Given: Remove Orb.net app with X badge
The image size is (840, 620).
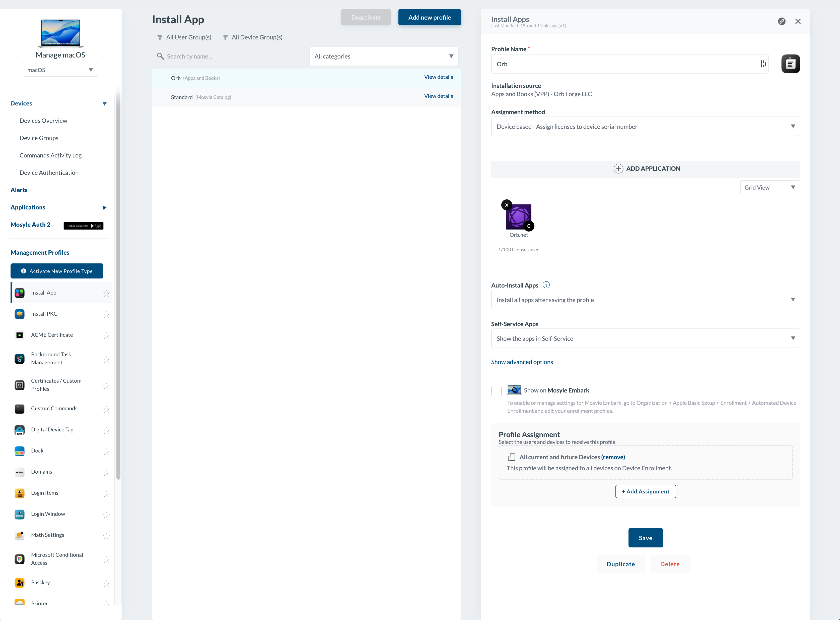Looking at the screenshot, I should coord(507,205).
